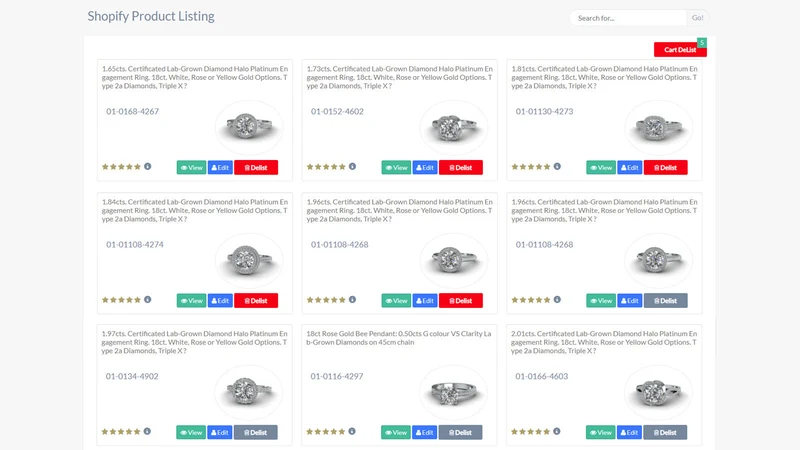800x450 pixels.
Task: Click the Shopify Product Listing heading
Action: (x=151, y=16)
